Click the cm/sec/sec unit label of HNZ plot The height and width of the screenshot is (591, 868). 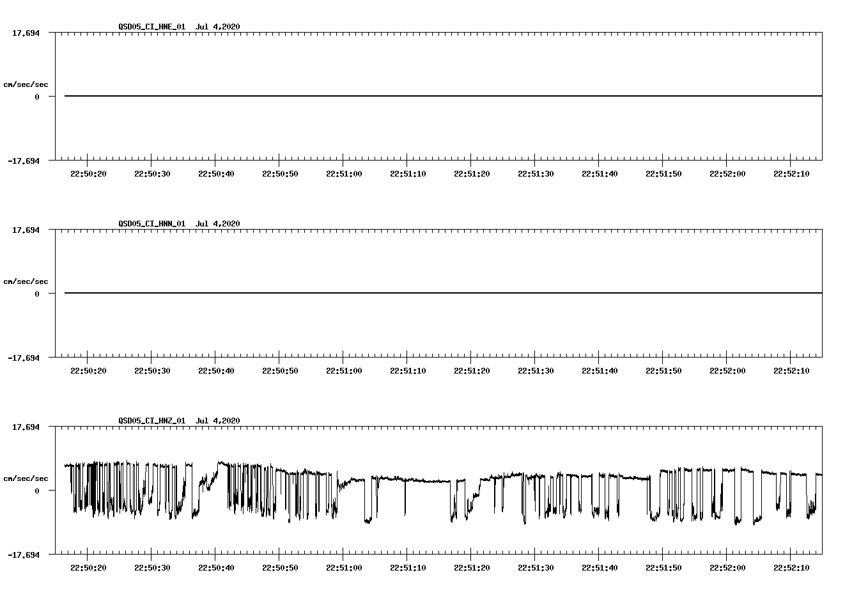click(26, 478)
